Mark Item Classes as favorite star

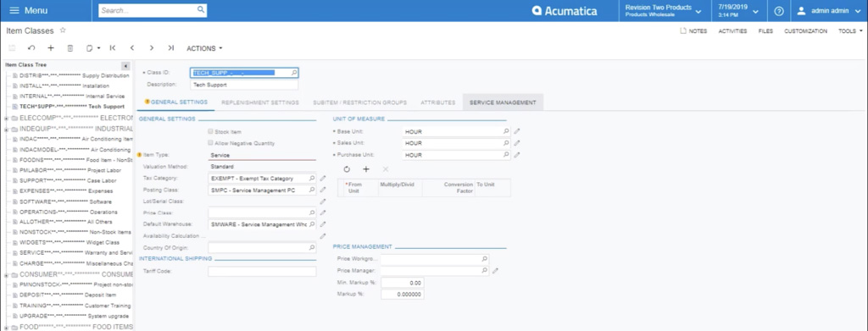point(63,30)
